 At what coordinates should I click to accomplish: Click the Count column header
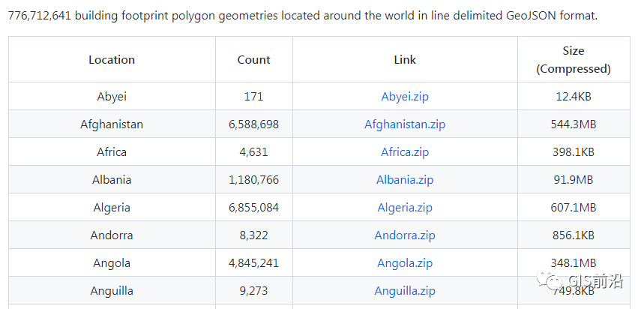pyautogui.click(x=253, y=60)
